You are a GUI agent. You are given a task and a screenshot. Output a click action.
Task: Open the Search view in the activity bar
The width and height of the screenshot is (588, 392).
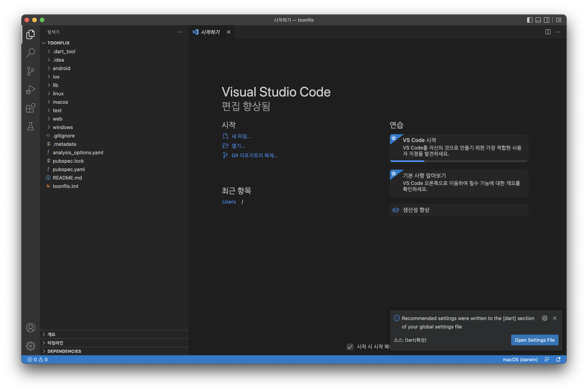click(x=30, y=53)
